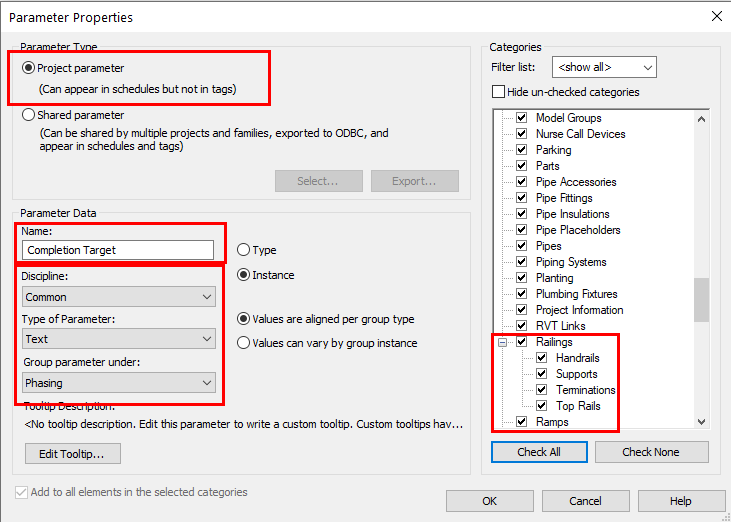Select the Project parameter radio button
The image size is (731, 522).
29,69
